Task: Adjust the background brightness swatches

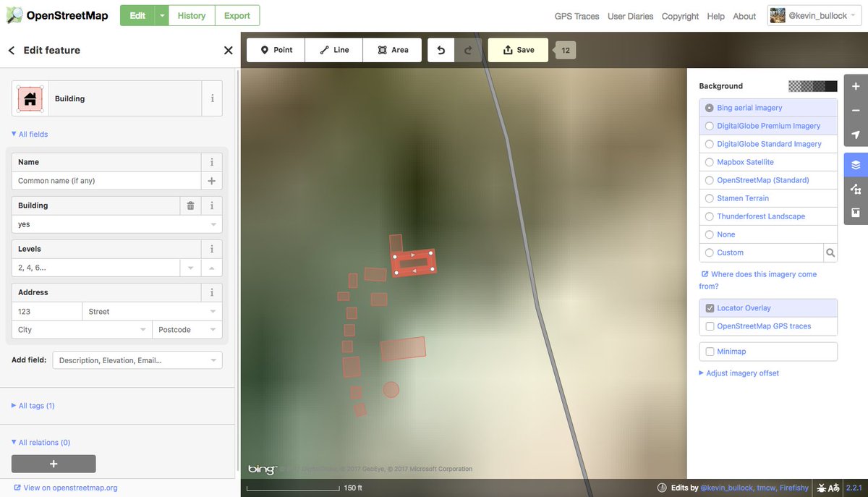Action: point(813,86)
